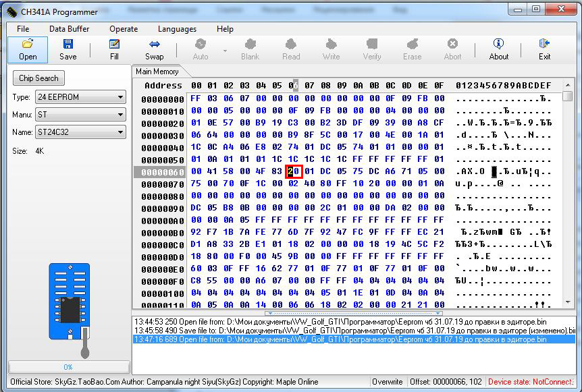Open the Type dropdown showing 24 EEPROM
Viewport: 582px width, 392px height.
80,97
